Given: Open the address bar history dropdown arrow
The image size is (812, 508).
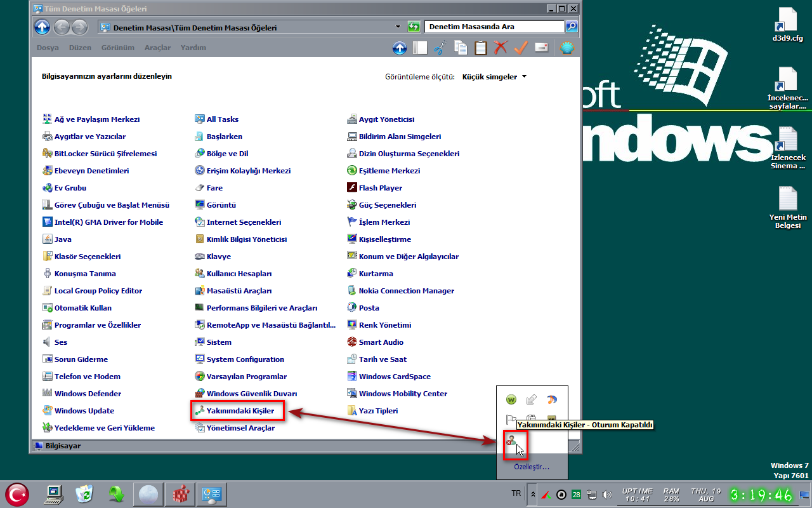Looking at the screenshot, I should point(398,27).
